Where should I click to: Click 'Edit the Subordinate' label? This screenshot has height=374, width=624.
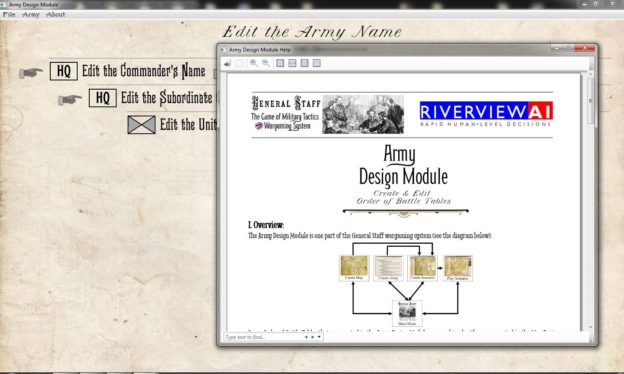(167, 98)
